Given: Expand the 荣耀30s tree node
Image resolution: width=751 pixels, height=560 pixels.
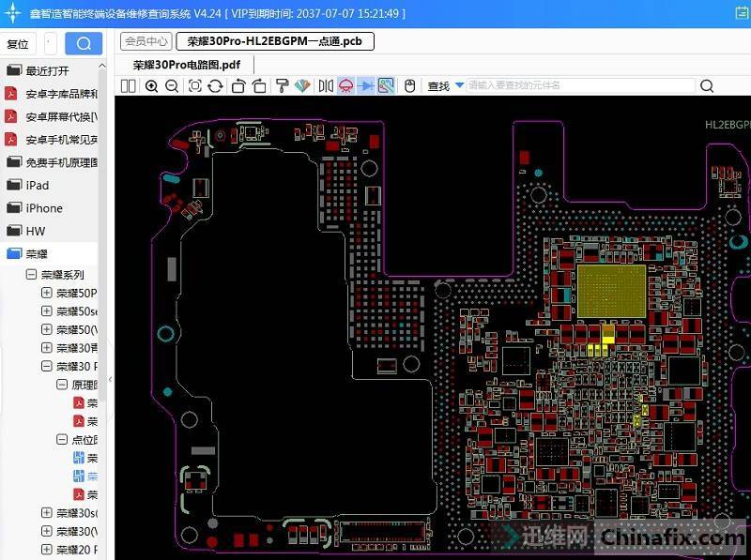Looking at the screenshot, I should 46,512.
